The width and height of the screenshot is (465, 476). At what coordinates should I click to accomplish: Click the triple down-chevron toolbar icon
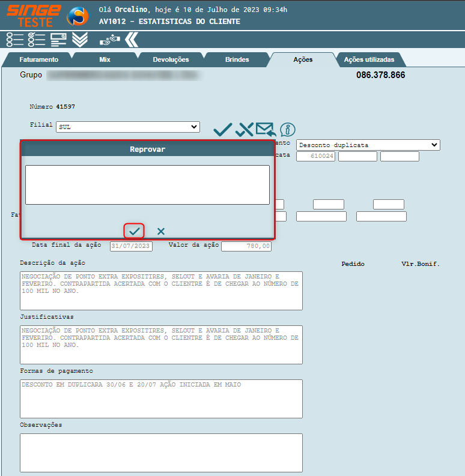80,40
